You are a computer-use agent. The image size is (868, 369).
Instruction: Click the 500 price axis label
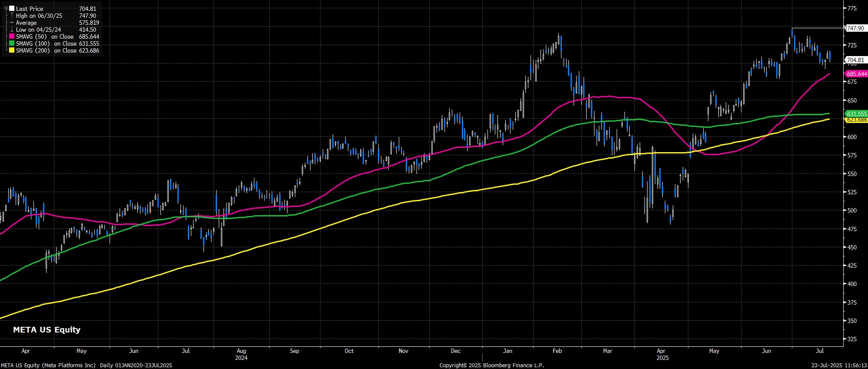pos(851,210)
